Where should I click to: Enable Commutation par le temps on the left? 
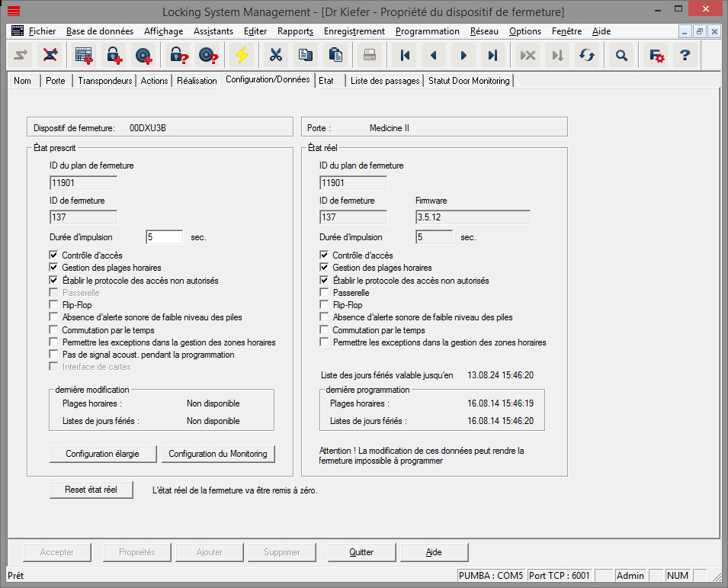53,329
